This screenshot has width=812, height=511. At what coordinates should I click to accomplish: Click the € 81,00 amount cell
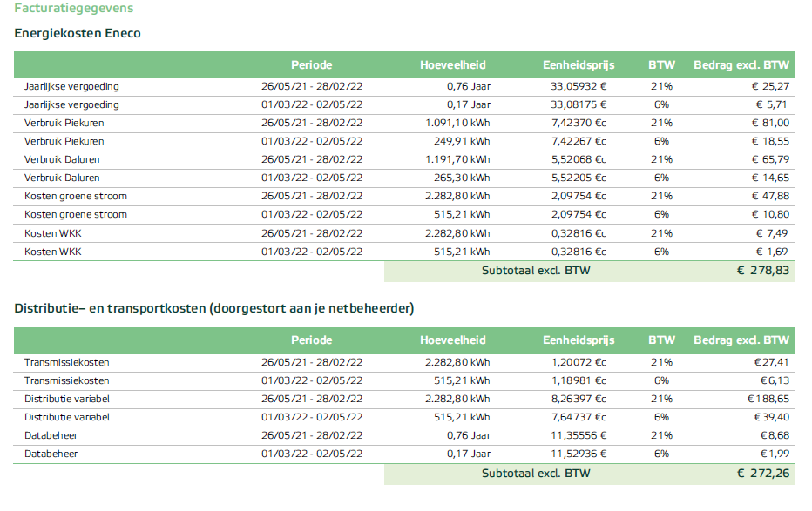772,123
